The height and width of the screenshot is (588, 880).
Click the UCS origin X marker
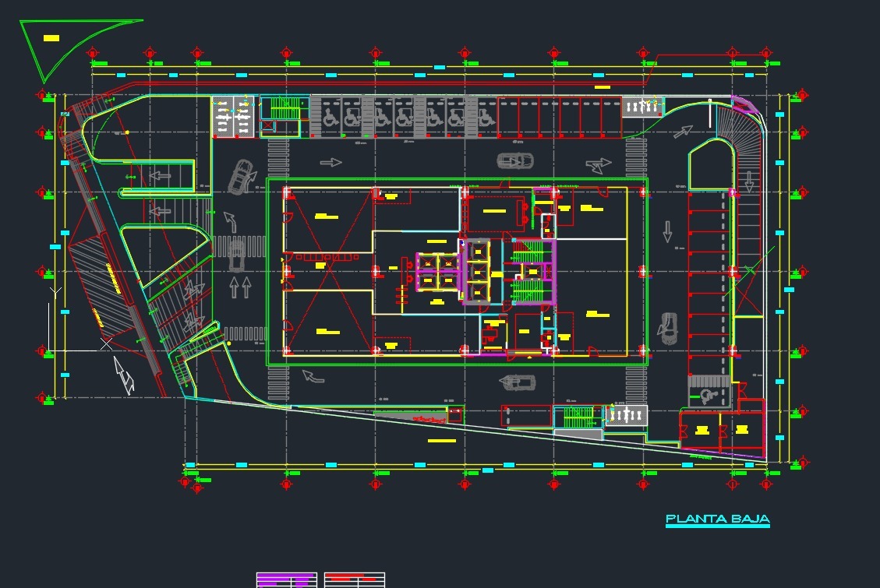pos(106,343)
